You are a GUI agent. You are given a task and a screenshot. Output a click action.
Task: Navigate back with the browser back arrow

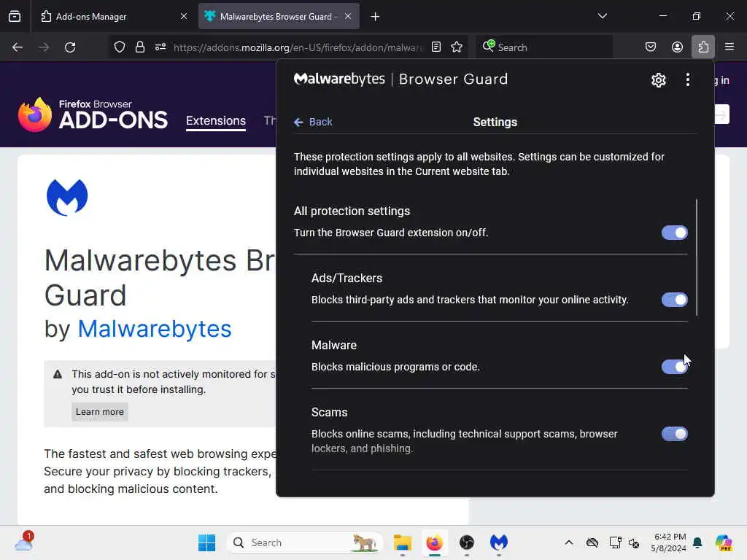18,47
